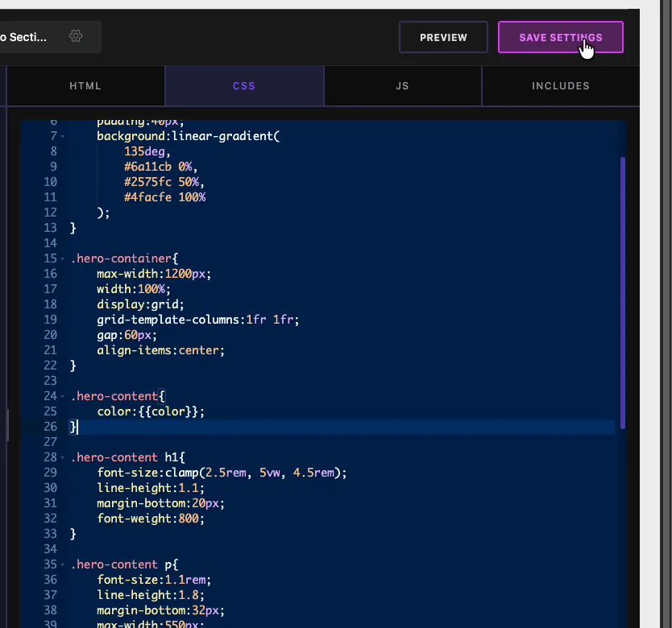Switch to the INCLUDES tab
Viewport: 672px width, 628px height.
561,85
